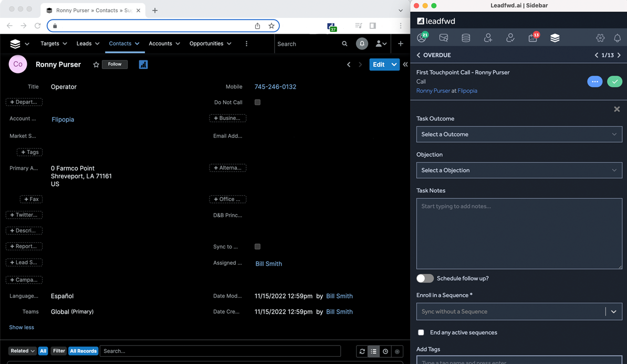Open the Opportunities tab
627x364 pixels.
[x=206, y=44]
